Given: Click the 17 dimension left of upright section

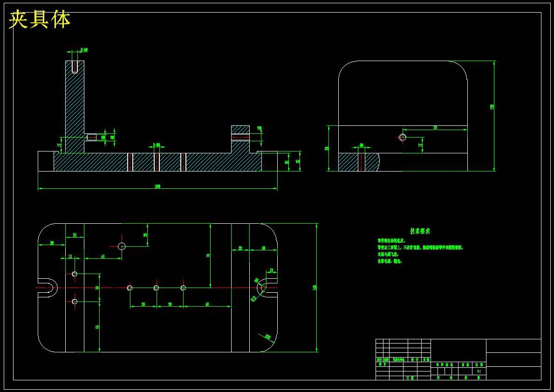Looking at the screenshot, I should (x=59, y=144).
